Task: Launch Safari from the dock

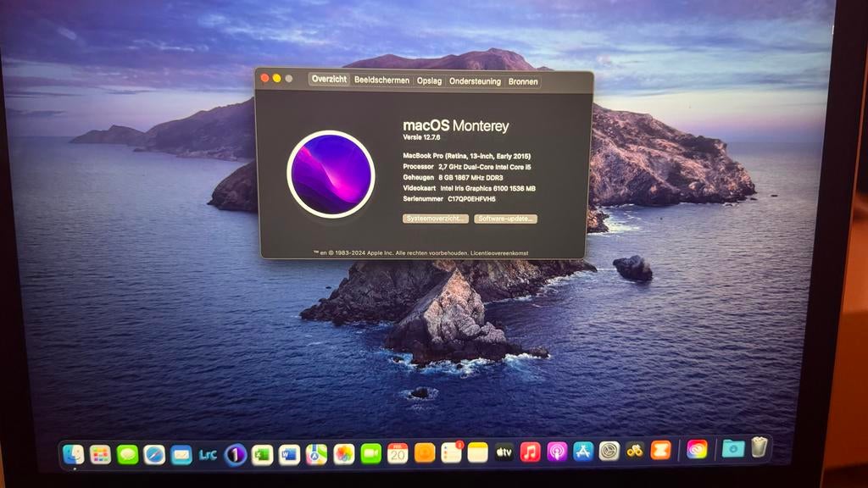Action: tap(154, 455)
